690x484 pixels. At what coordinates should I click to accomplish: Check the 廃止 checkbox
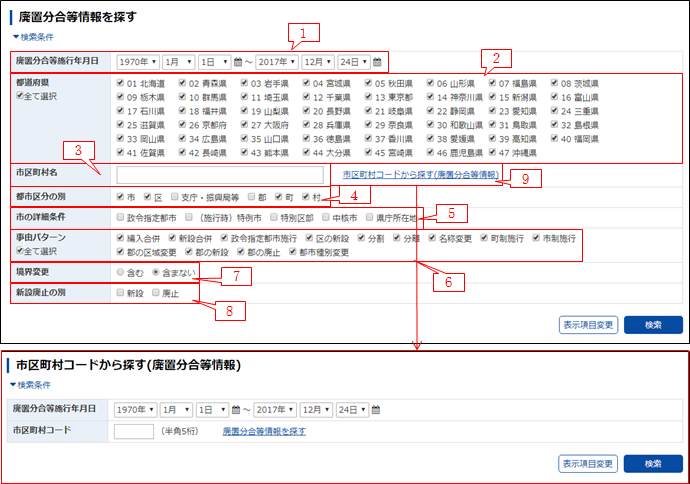tap(155, 293)
